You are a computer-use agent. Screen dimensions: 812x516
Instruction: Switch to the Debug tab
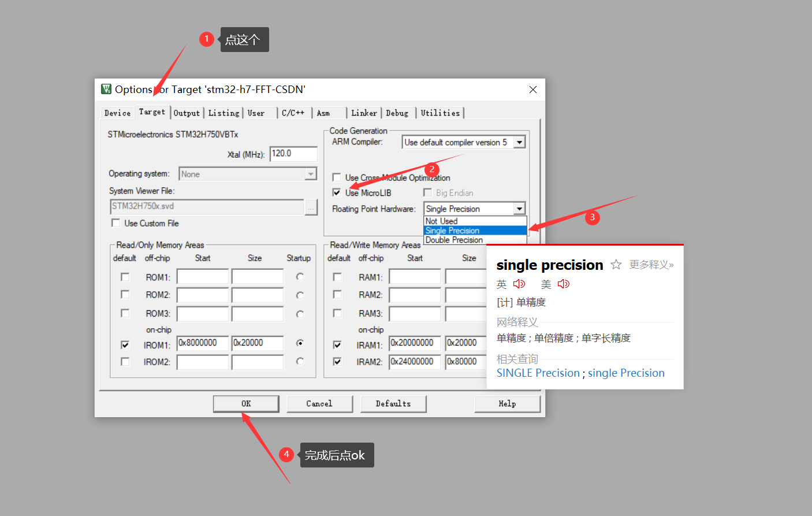point(398,113)
